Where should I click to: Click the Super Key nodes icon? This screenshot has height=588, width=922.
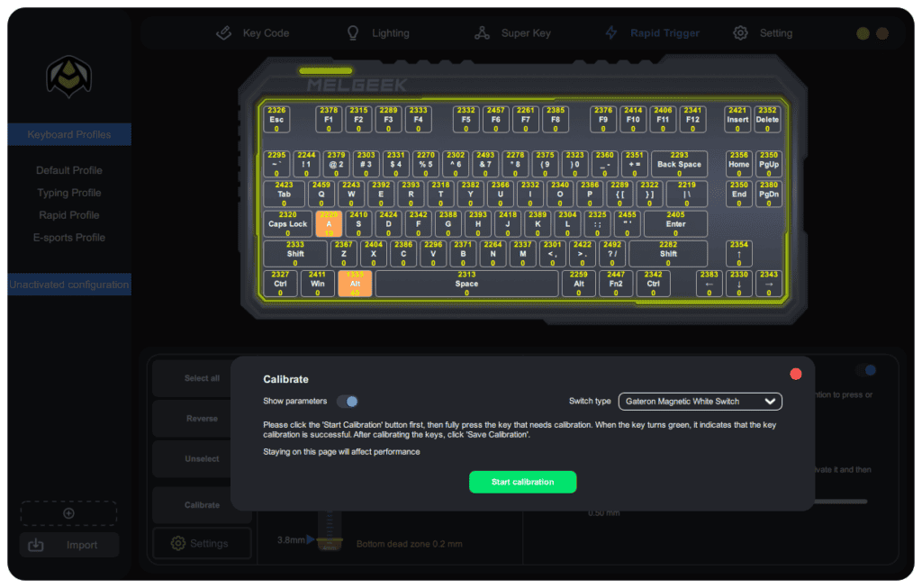coord(483,33)
